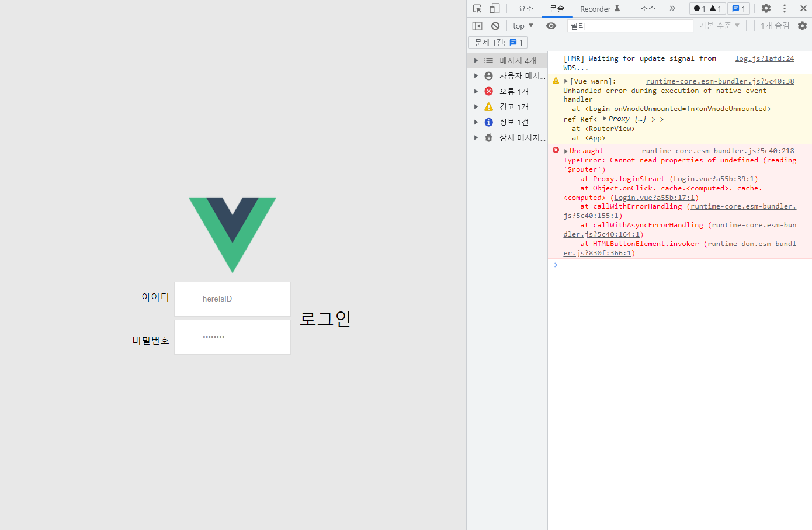The height and width of the screenshot is (530, 812).
Task: Click the Vue logo image
Action: (233, 235)
